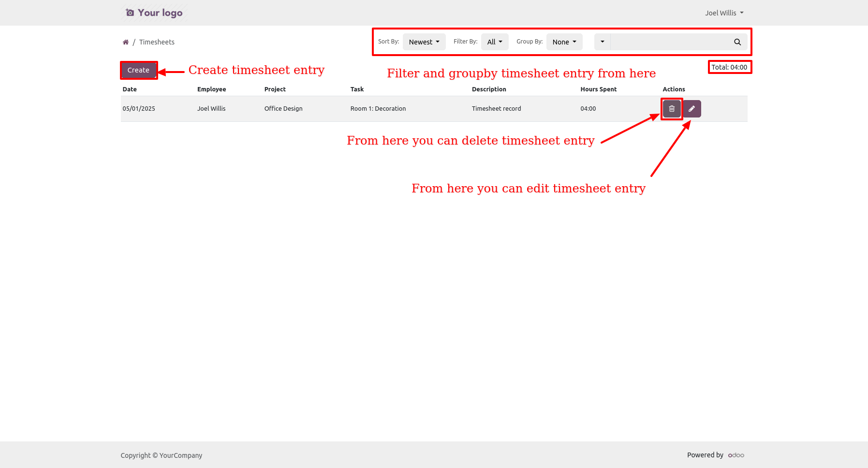This screenshot has height=468, width=868.
Task: Click the Timesheets breadcrumb item
Action: pos(157,42)
